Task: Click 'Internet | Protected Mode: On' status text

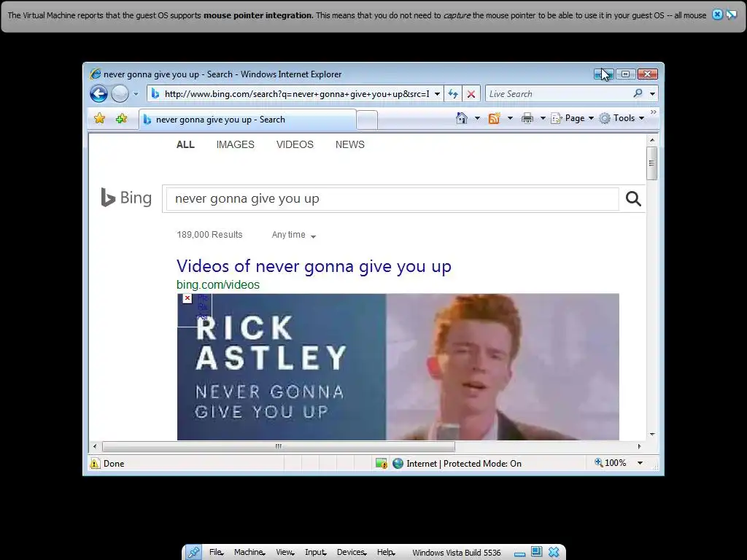Action: 463,463
